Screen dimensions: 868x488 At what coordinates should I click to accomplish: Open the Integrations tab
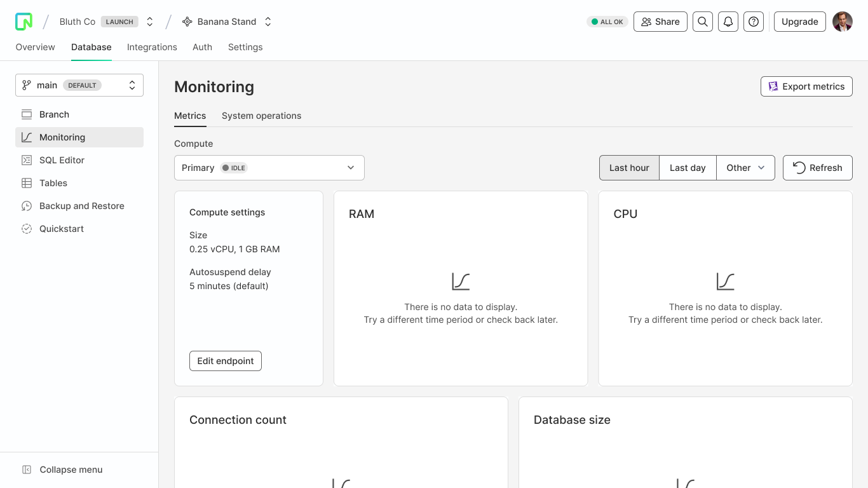point(152,47)
